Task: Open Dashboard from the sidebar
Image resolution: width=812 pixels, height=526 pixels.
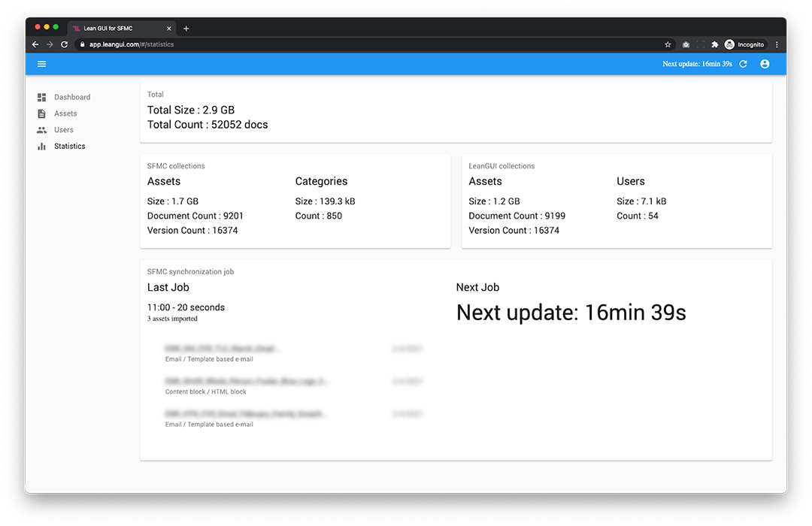Action: (72, 98)
